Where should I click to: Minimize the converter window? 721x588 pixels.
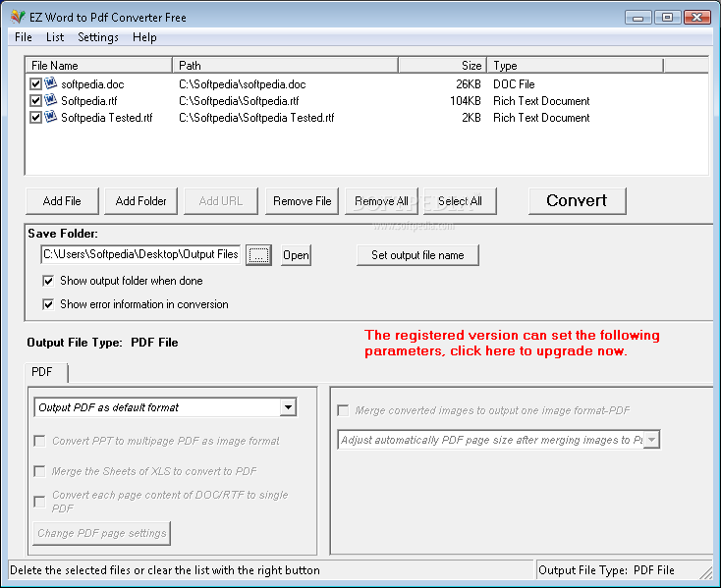point(638,18)
